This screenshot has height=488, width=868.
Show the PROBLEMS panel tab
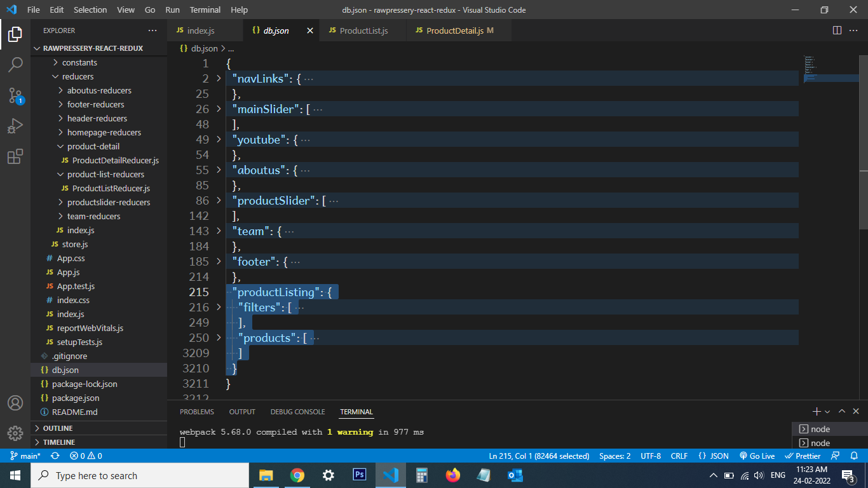tap(197, 412)
